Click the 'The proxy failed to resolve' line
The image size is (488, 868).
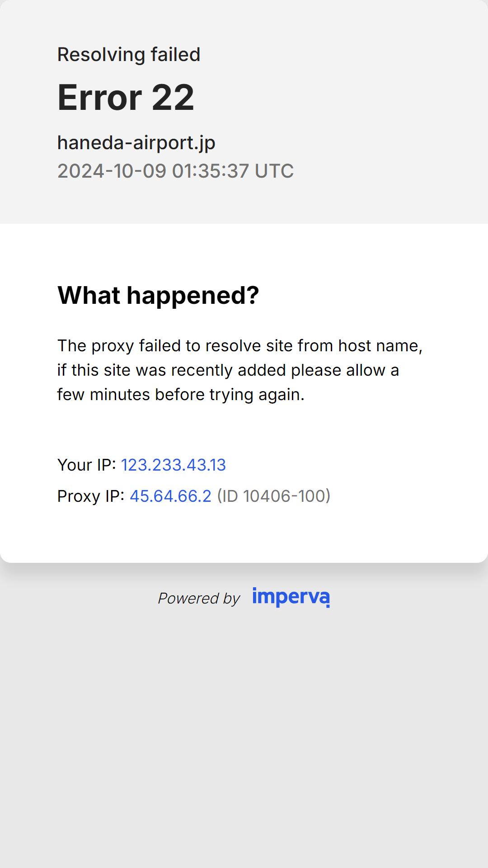pos(239,345)
